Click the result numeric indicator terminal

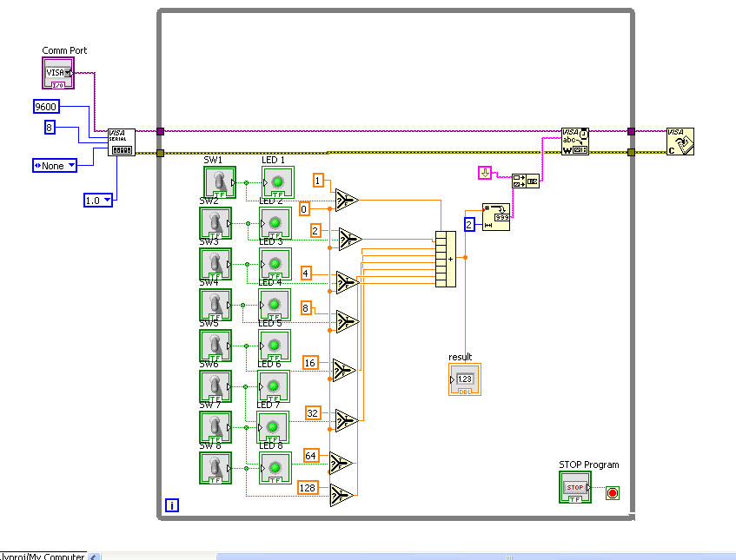point(465,379)
